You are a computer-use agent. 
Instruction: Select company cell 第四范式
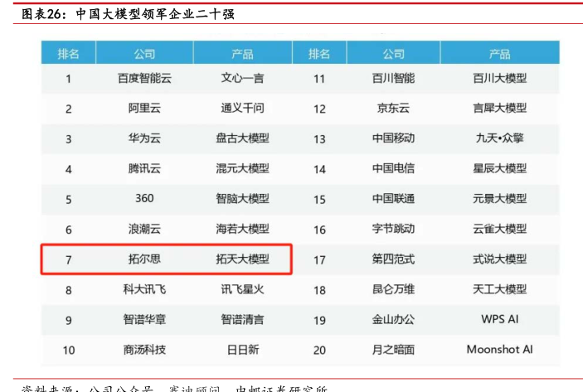tap(393, 259)
